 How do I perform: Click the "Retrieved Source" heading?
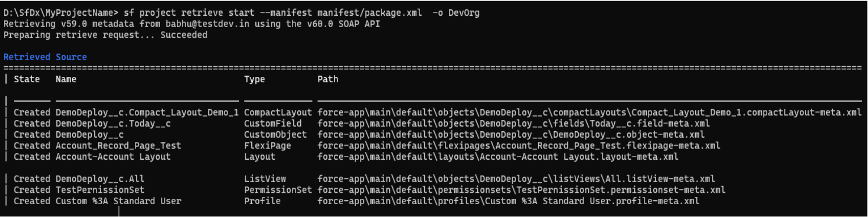[x=45, y=57]
